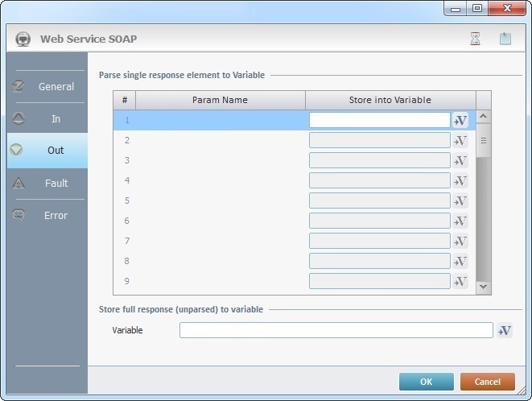Select the Param Name cell in row 1
532x401 pixels.
(x=220, y=120)
